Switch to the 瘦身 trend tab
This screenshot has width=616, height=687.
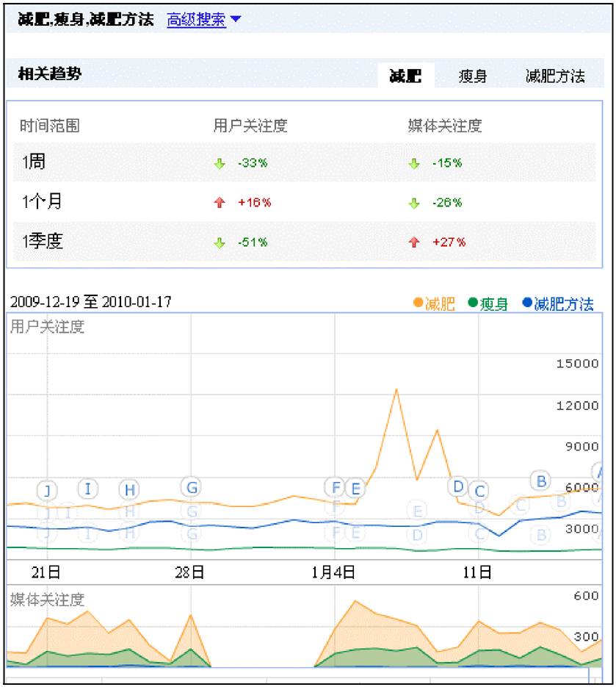click(x=472, y=76)
